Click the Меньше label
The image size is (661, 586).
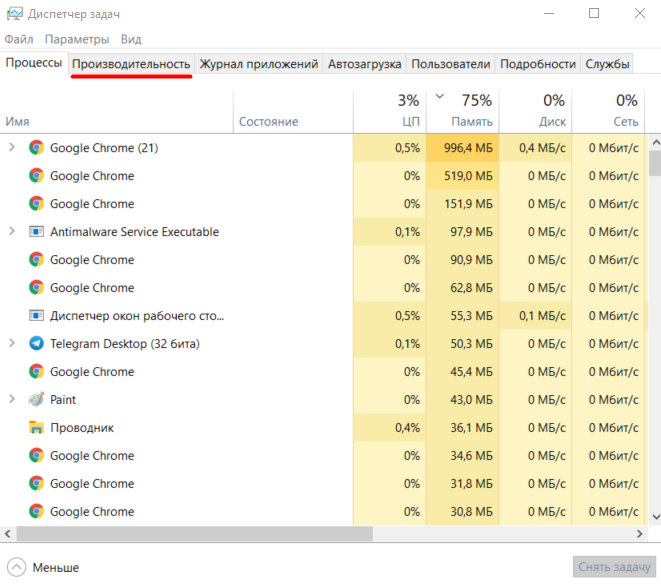(56, 567)
